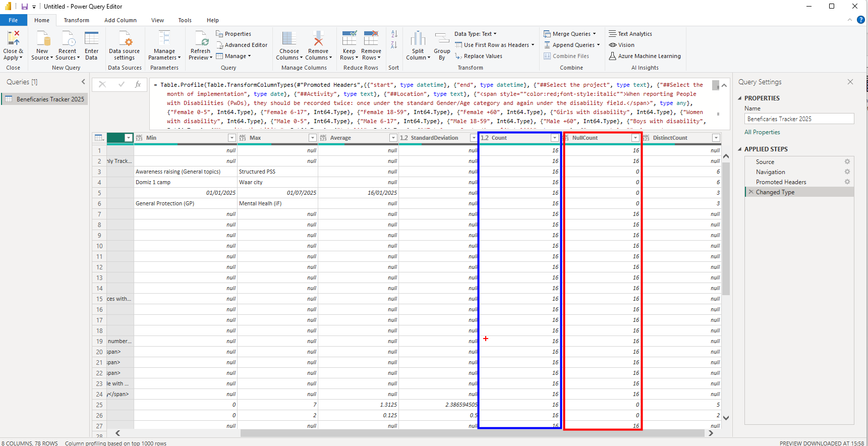The width and height of the screenshot is (868, 446).
Task: Sort ascending using the A-Z icon
Action: [394, 34]
